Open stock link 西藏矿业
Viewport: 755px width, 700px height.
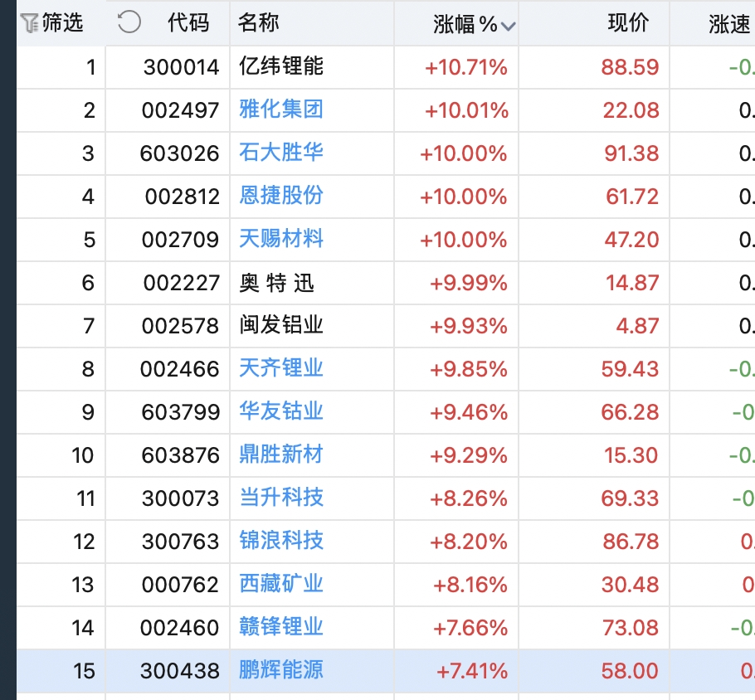pos(281,584)
